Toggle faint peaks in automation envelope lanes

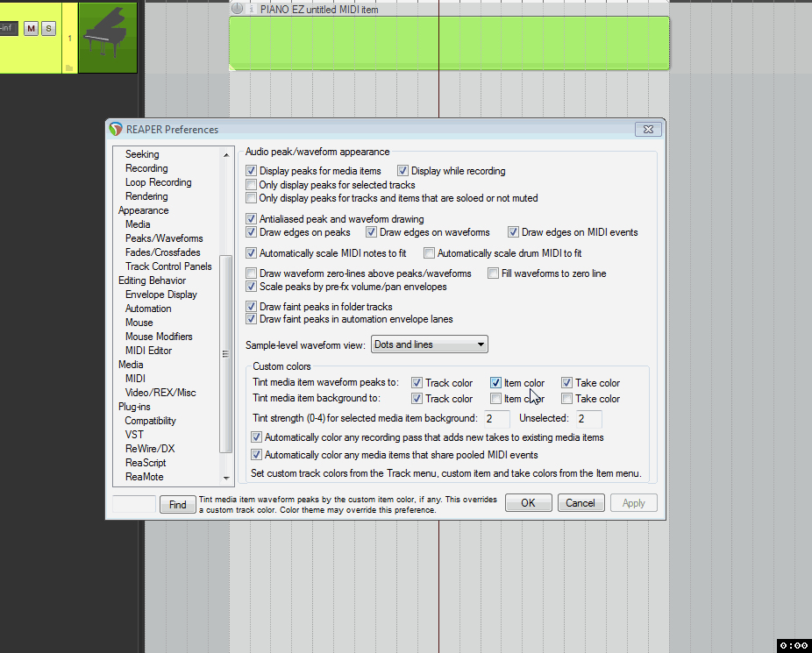[x=251, y=319]
